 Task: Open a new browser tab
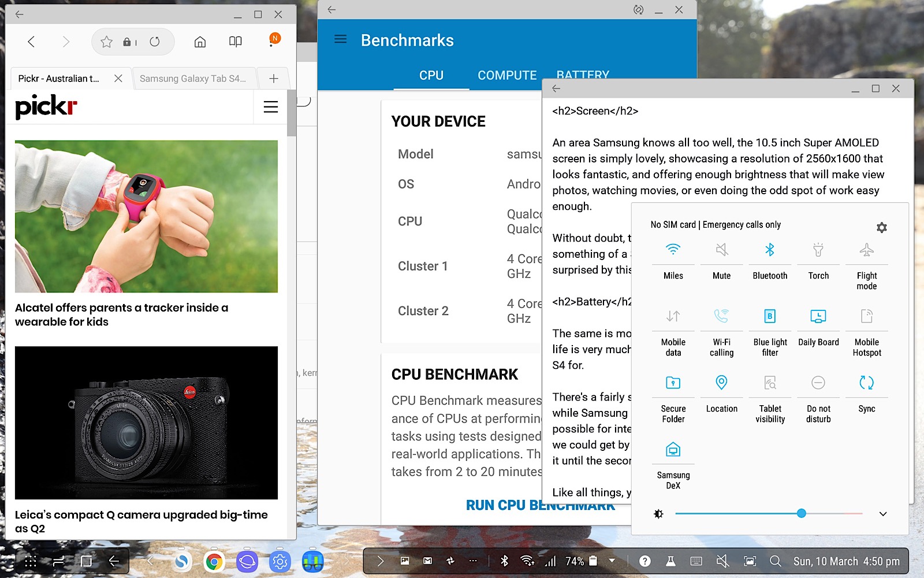click(274, 78)
